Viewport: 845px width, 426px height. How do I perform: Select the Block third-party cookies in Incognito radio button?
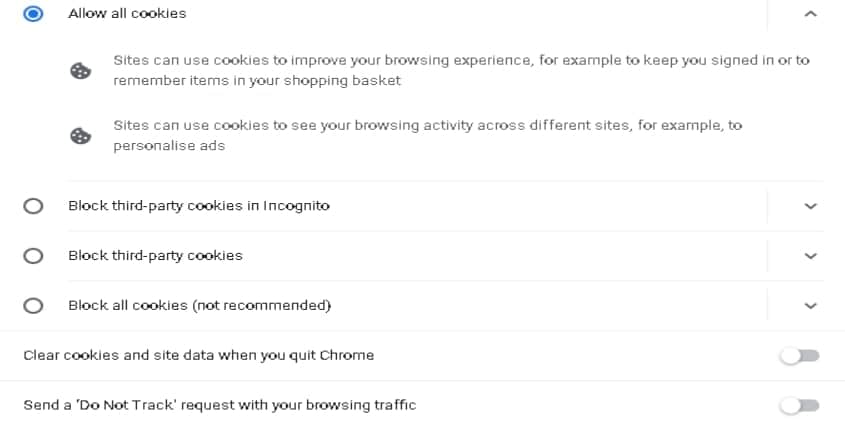pos(33,206)
